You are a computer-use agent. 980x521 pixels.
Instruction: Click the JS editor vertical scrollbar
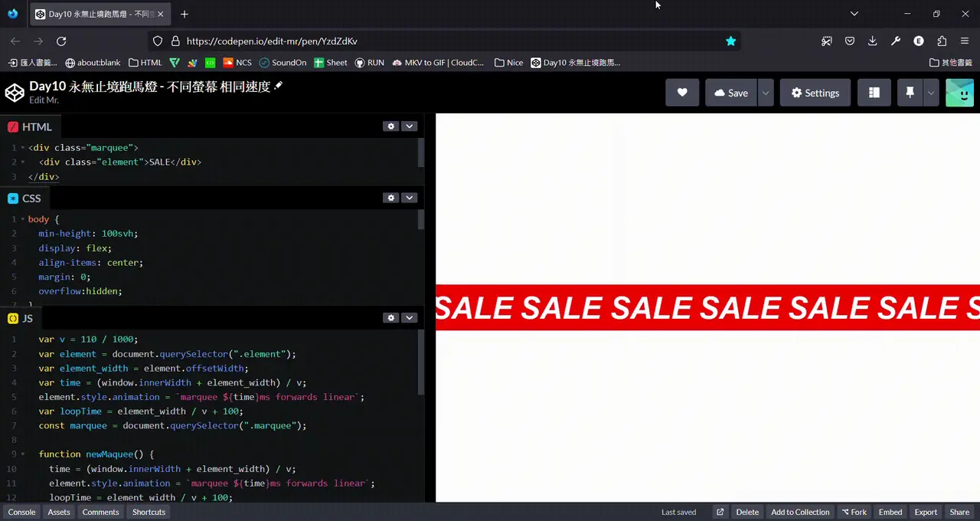point(420,364)
